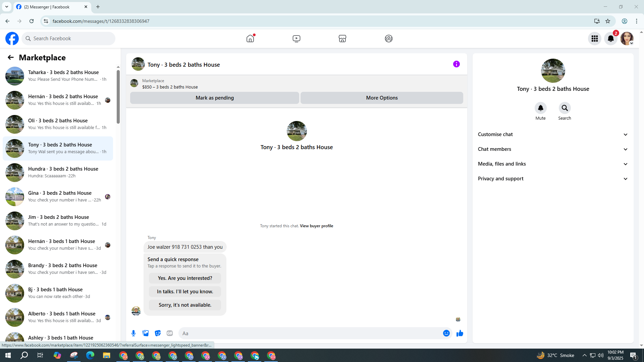The width and height of the screenshot is (644, 362).
Task: Open the emoji picker
Action: (446, 333)
